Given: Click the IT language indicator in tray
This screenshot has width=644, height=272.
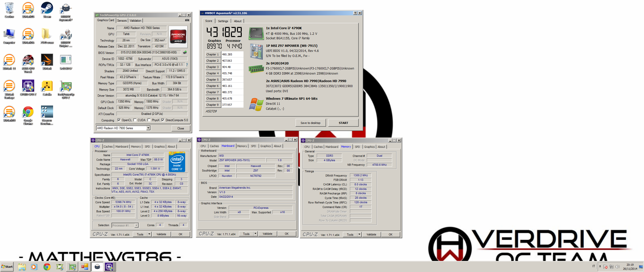Looking at the screenshot, I should click(594, 266).
